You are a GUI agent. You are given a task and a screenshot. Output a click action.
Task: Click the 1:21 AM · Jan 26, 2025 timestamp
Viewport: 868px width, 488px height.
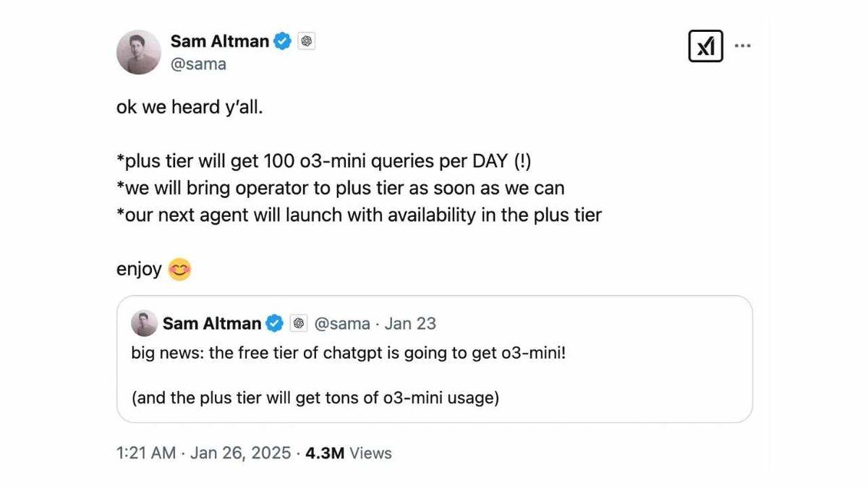(203, 453)
